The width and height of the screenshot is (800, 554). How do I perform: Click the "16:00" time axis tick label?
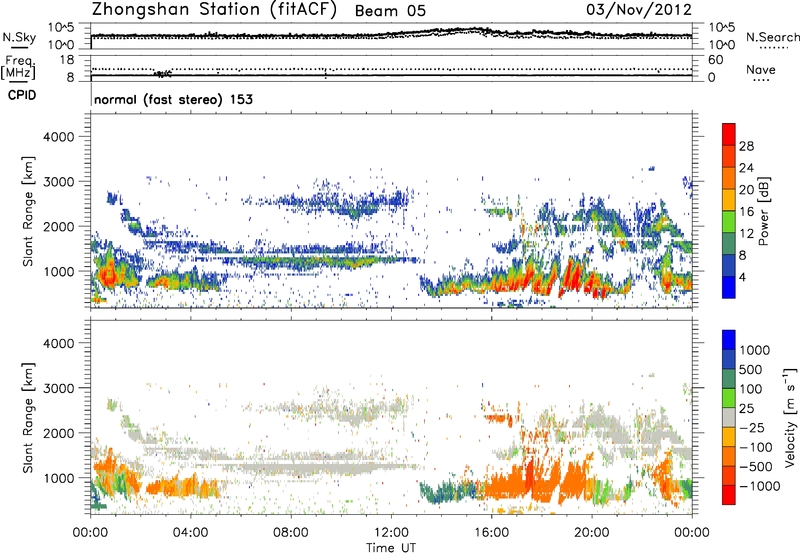pos(492,533)
